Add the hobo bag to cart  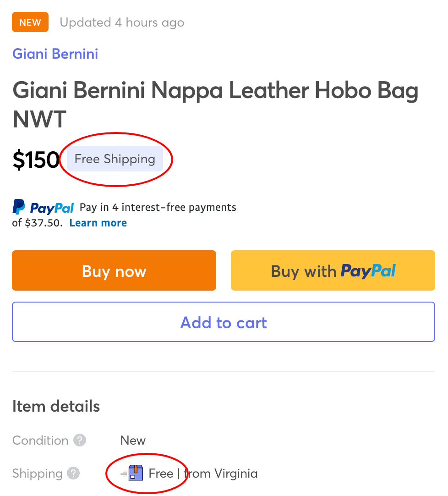click(x=224, y=322)
